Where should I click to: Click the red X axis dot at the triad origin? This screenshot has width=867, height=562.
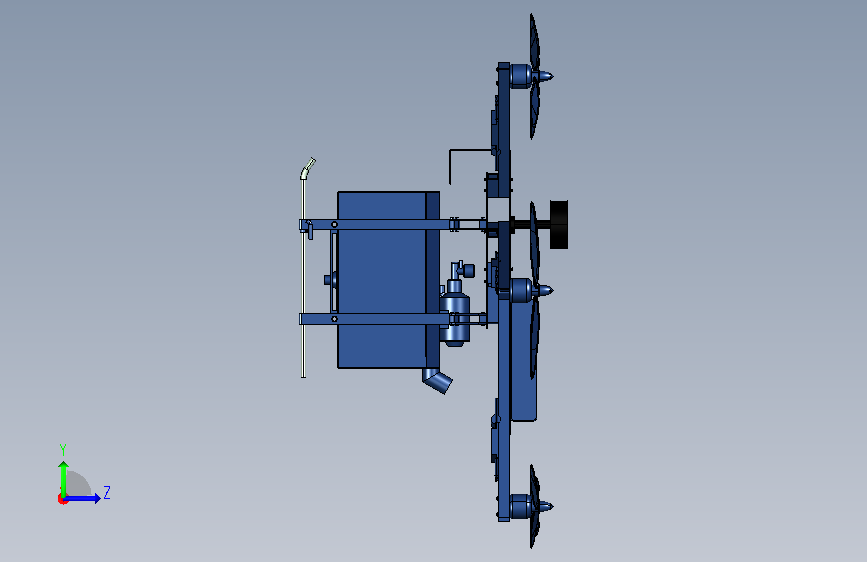coord(62,499)
